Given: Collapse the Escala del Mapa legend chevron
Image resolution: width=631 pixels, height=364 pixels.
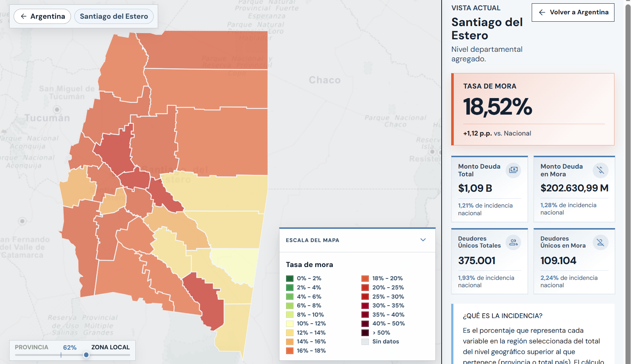Looking at the screenshot, I should (x=423, y=240).
